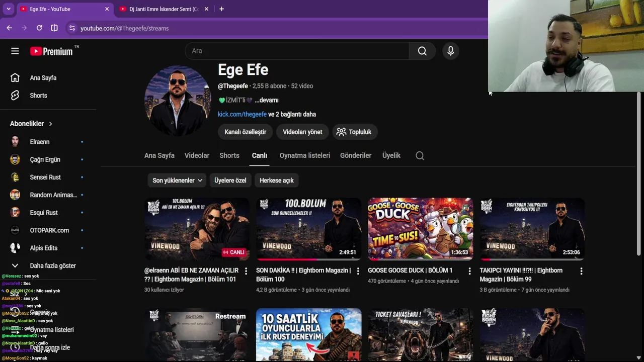Open 100.BOLUM video thumbnail
The height and width of the screenshot is (362, 644).
point(308,229)
